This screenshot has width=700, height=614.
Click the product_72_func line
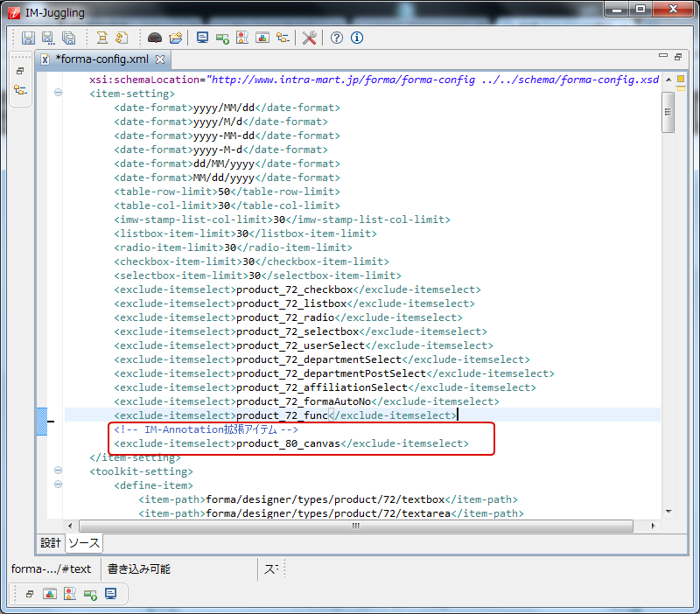286,415
